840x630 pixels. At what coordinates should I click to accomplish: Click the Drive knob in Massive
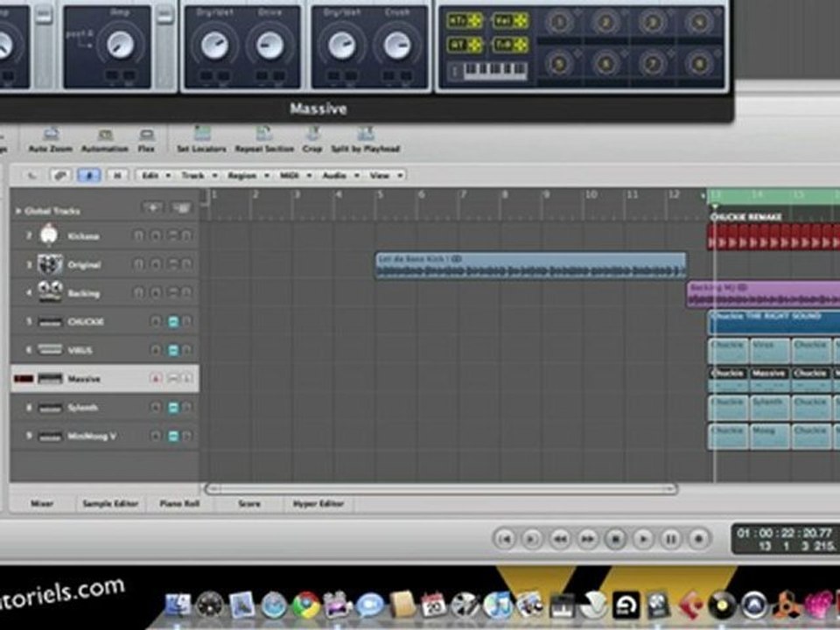click(x=269, y=45)
